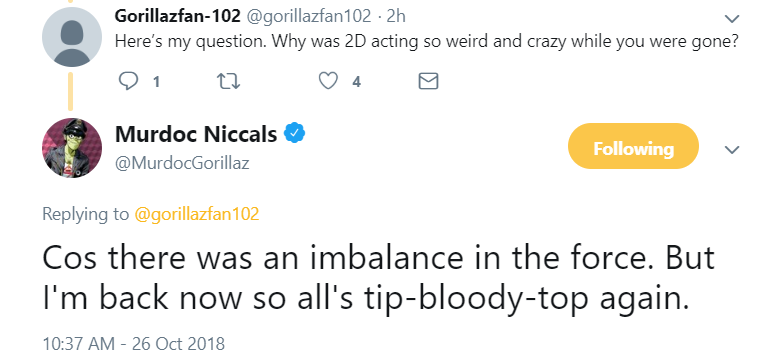The image size is (769, 360).
Task: Open the 2h timestamp of the tweet
Action: pyautogui.click(x=396, y=16)
